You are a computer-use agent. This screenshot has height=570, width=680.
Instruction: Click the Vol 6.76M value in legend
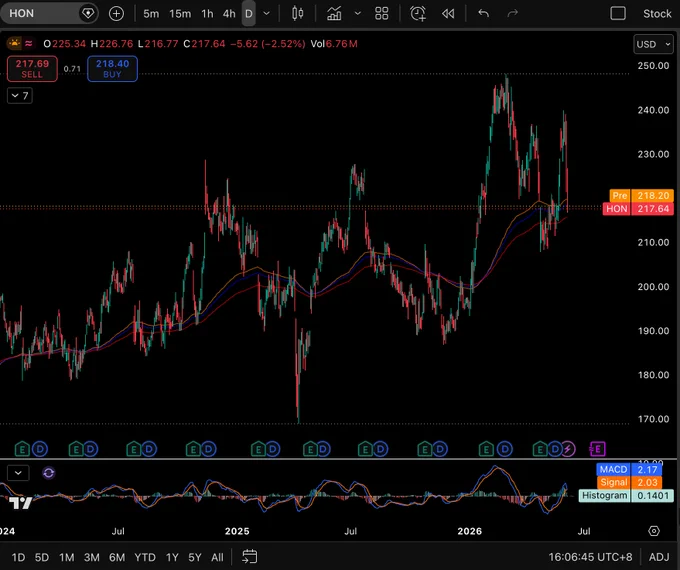coord(334,44)
